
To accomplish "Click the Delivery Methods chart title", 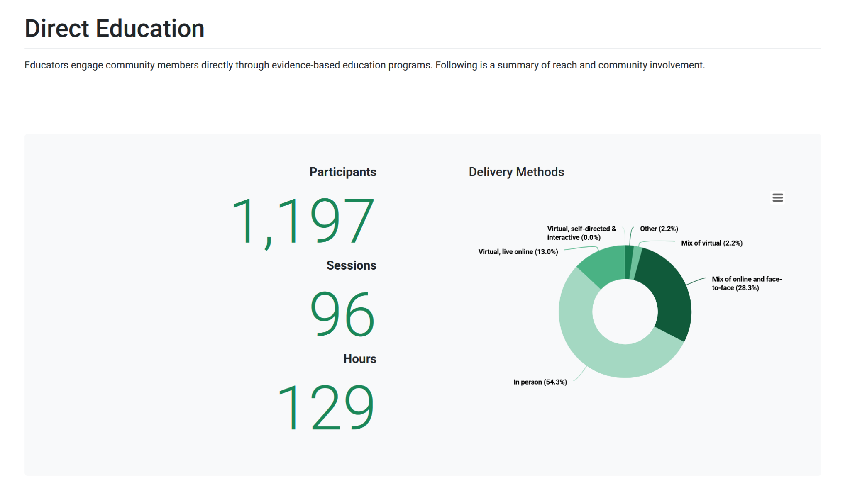I will (x=516, y=172).
